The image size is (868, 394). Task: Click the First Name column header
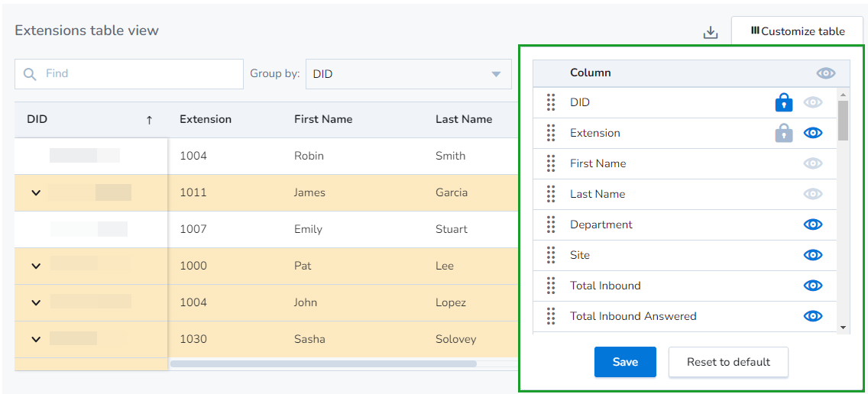pos(323,119)
